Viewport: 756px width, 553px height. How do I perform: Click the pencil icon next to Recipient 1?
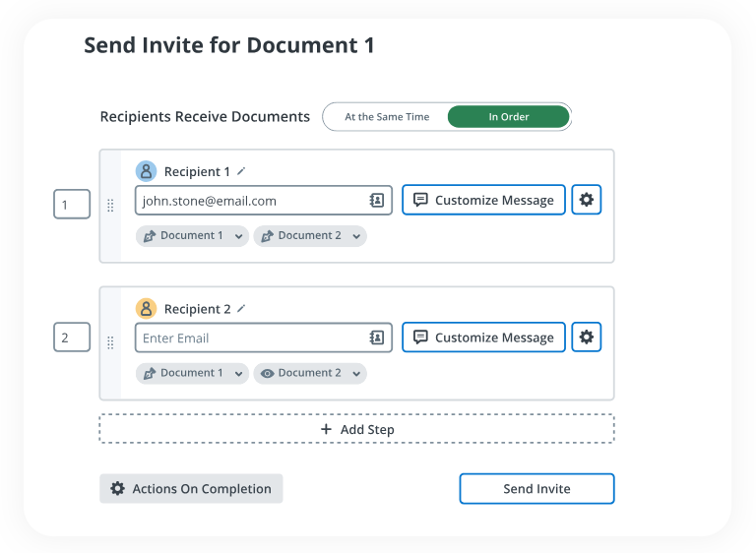coord(241,171)
